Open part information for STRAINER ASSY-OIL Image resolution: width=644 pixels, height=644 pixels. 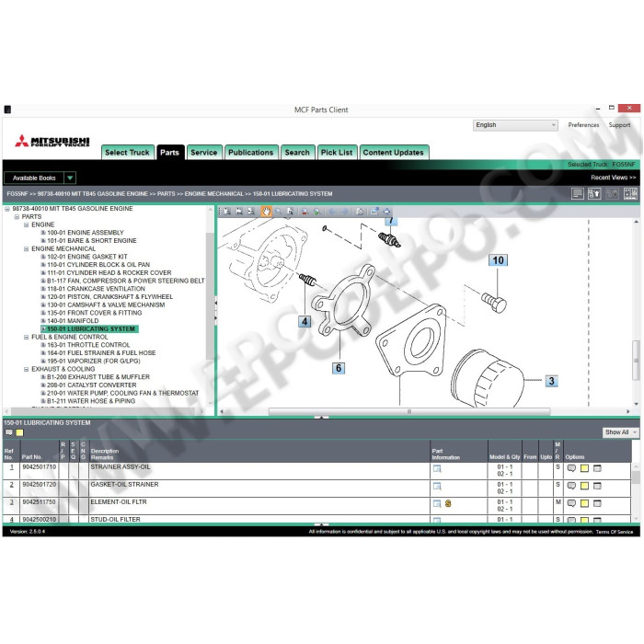tap(437, 468)
